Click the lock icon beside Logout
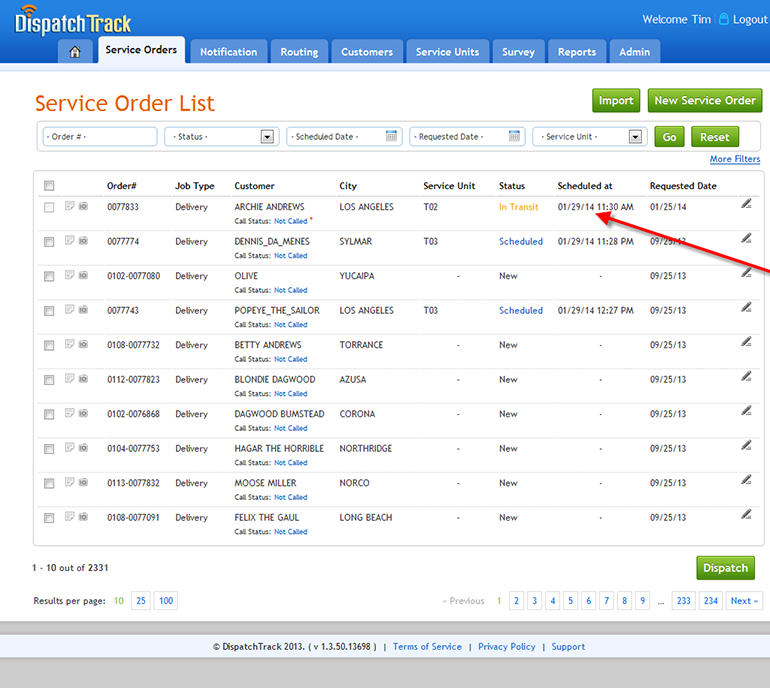 tap(724, 19)
